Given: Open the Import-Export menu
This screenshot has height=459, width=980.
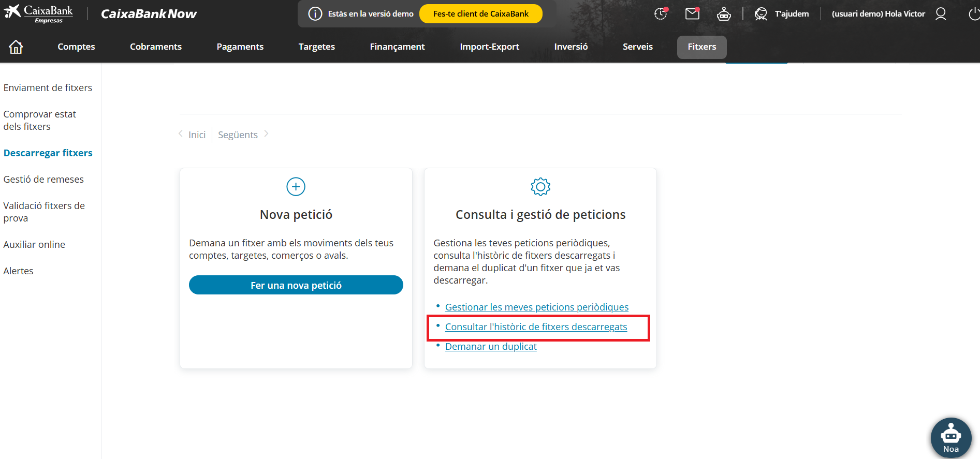Looking at the screenshot, I should pyautogui.click(x=489, y=47).
